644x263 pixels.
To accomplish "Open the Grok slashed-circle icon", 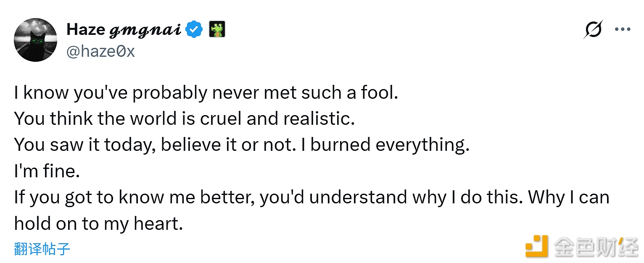I will (593, 29).
